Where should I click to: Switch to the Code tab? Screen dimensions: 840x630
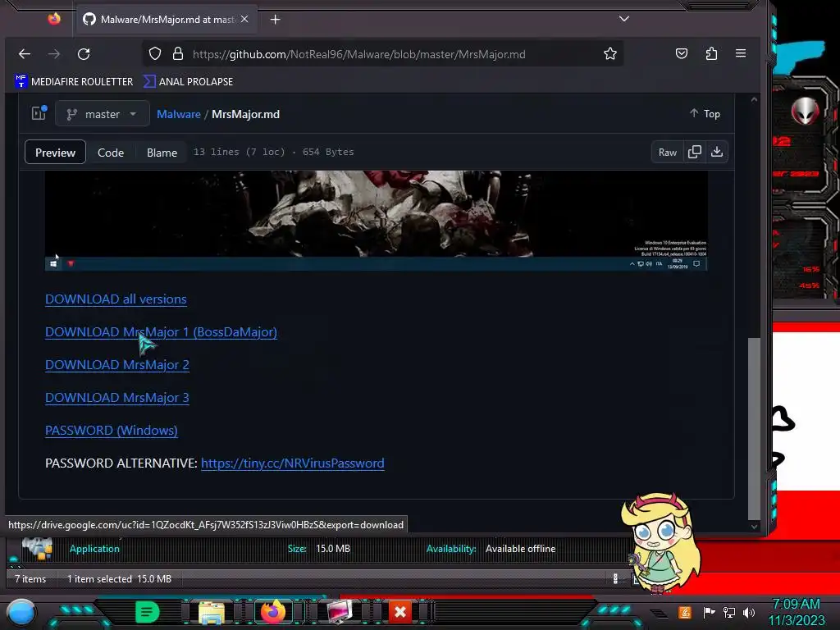pos(111,153)
